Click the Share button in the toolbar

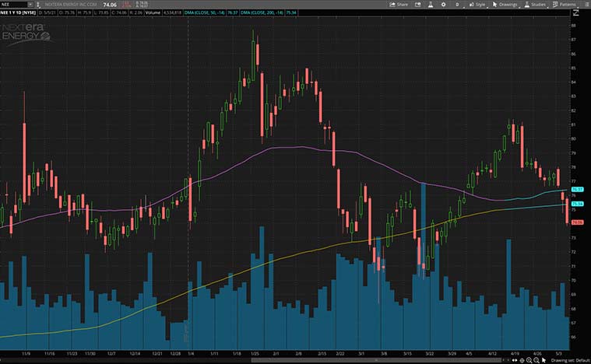pyautogui.click(x=399, y=4)
